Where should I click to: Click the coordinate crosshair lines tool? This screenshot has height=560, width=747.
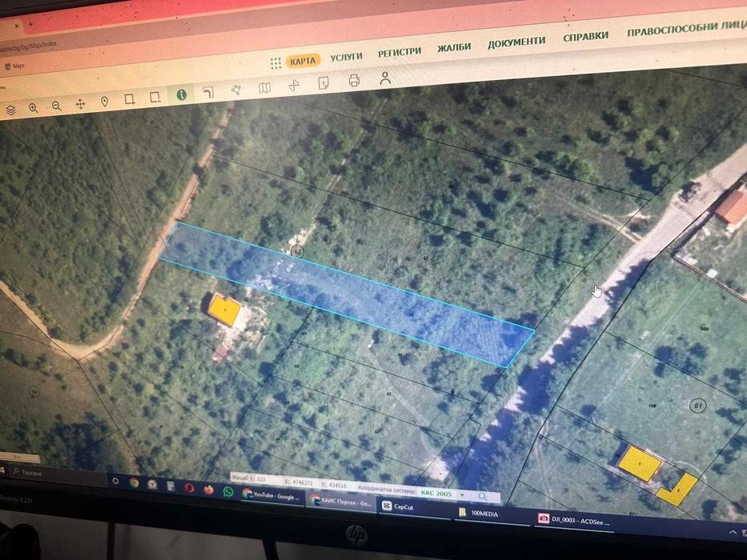[x=294, y=86]
